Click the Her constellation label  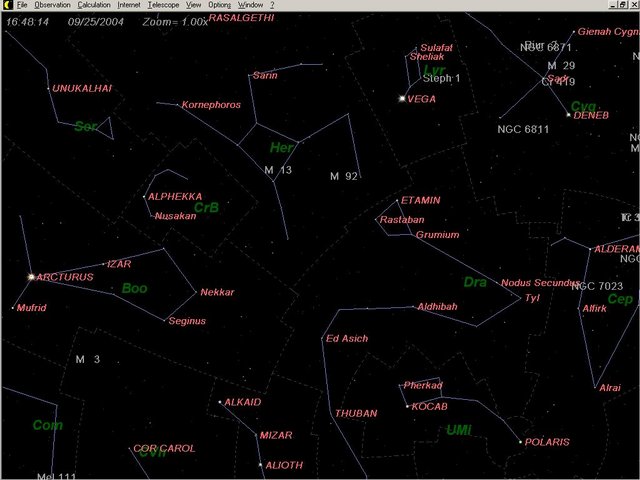pyautogui.click(x=279, y=148)
